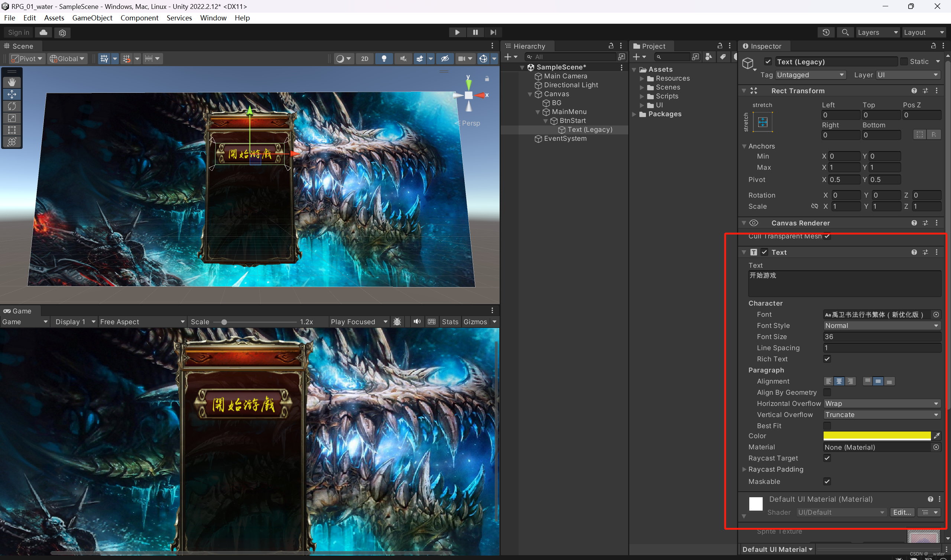This screenshot has width=951, height=560.
Task: Open the Unity cloud icon
Action: tap(43, 32)
